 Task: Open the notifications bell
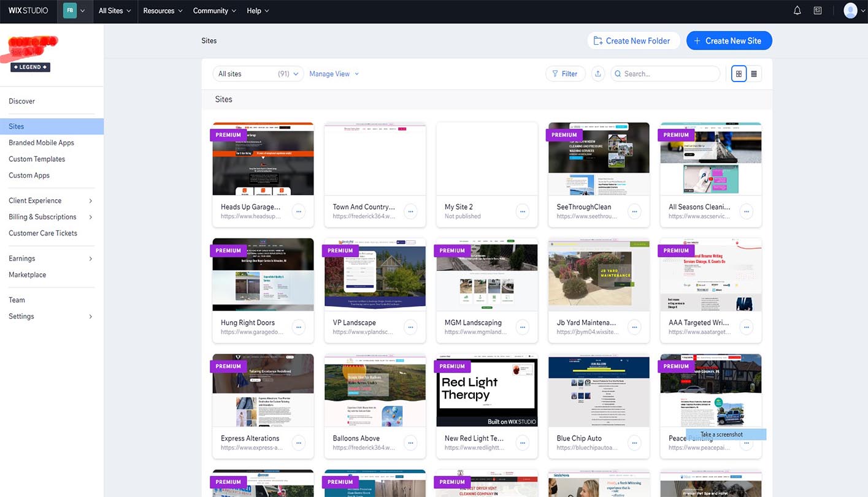tap(797, 10)
